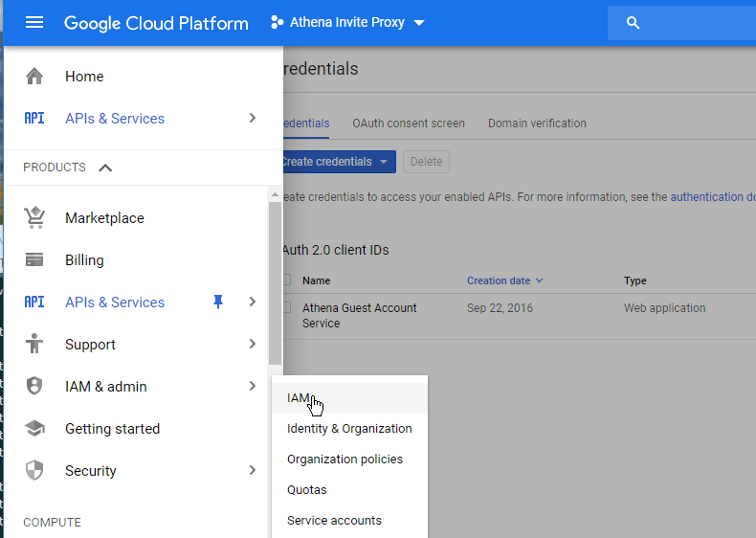The image size is (756, 538).
Task: Click the Athena Invite Proxy project icon
Action: (x=277, y=22)
